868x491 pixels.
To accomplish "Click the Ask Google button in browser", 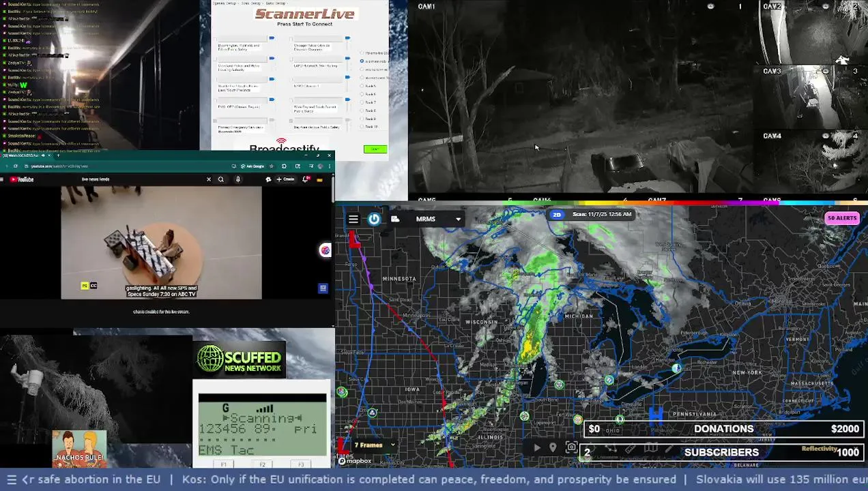I will click(252, 166).
